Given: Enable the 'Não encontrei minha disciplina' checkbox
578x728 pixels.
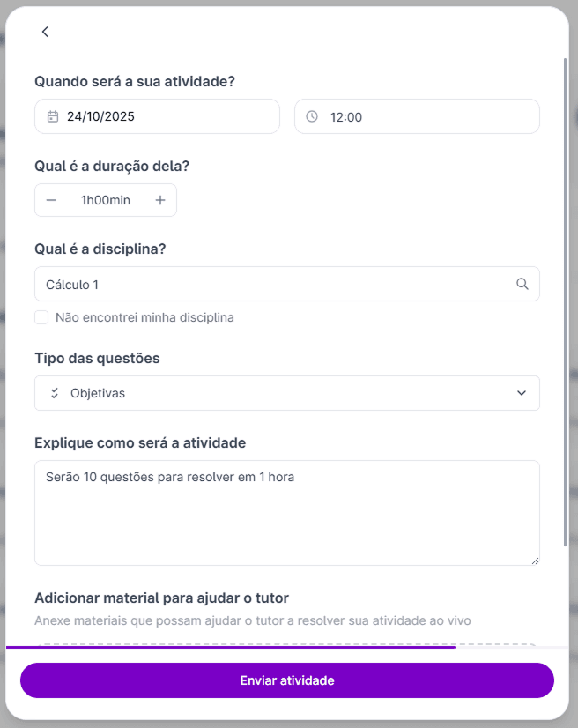Looking at the screenshot, I should coord(41,317).
